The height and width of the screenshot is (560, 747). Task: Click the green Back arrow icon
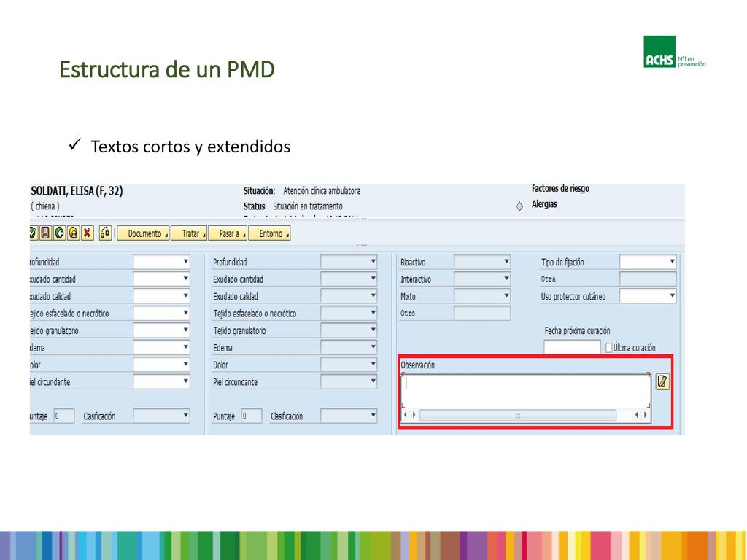pyautogui.click(x=59, y=233)
